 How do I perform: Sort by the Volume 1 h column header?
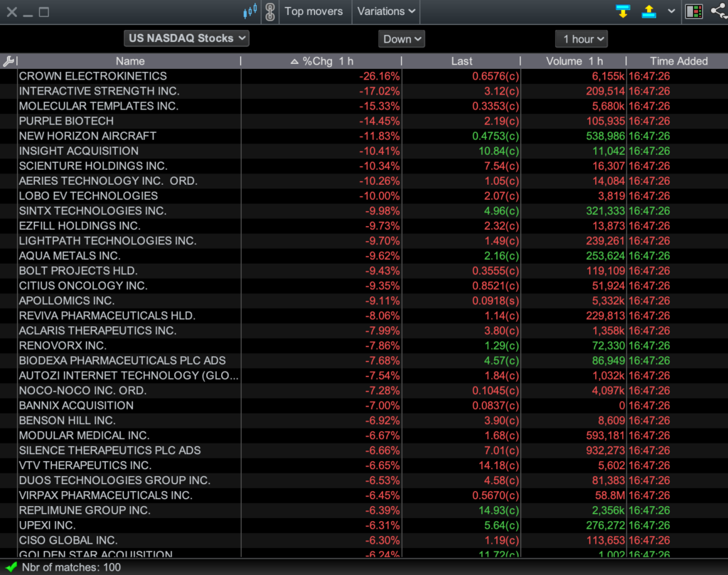574,61
